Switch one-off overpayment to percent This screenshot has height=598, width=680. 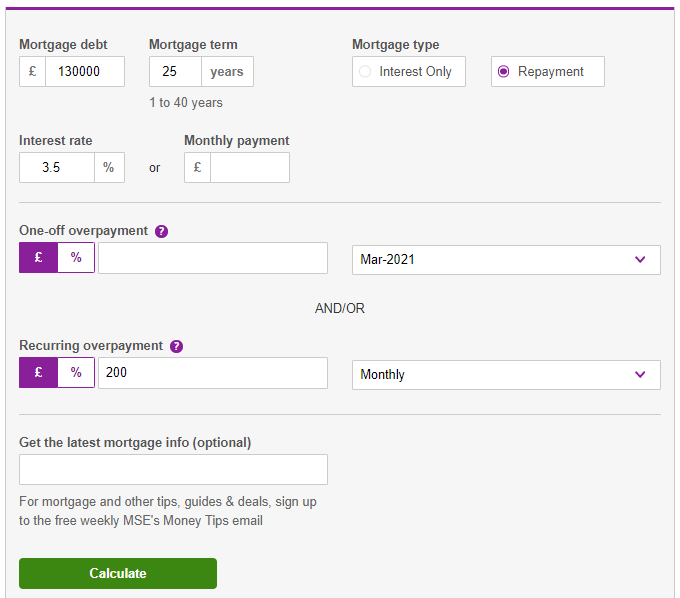[76, 258]
